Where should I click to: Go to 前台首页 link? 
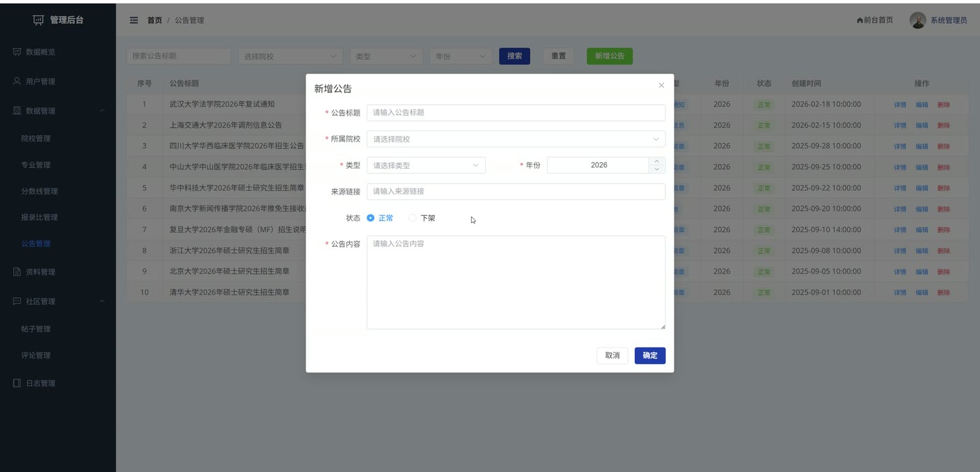(x=875, y=20)
